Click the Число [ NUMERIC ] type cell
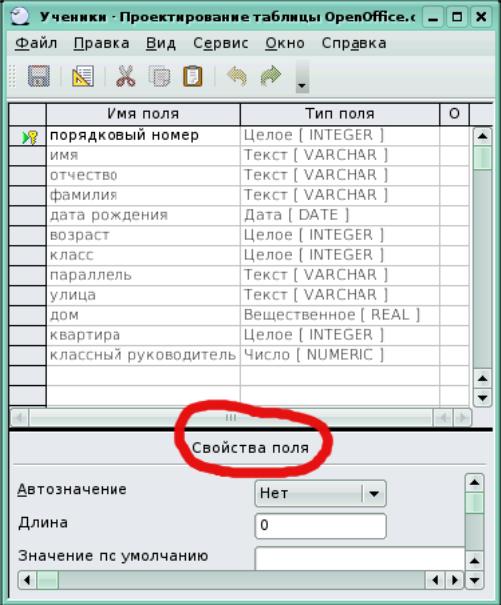The width and height of the screenshot is (501, 605). pos(340,355)
